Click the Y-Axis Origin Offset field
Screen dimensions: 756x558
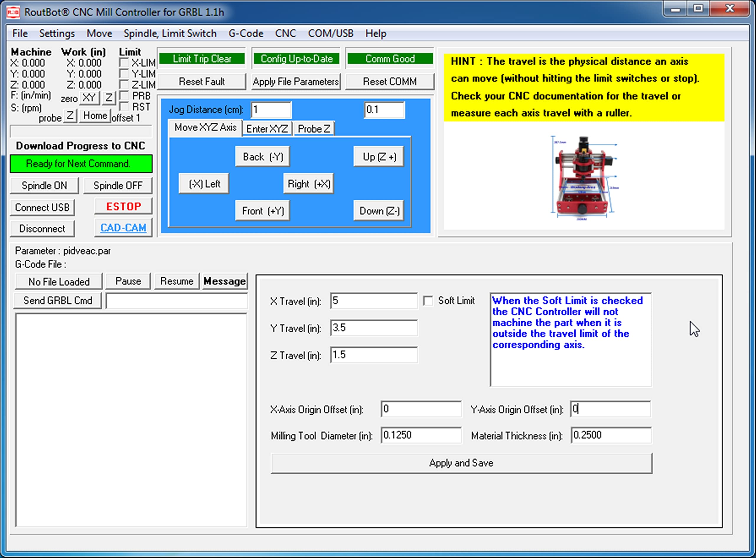[x=610, y=409]
